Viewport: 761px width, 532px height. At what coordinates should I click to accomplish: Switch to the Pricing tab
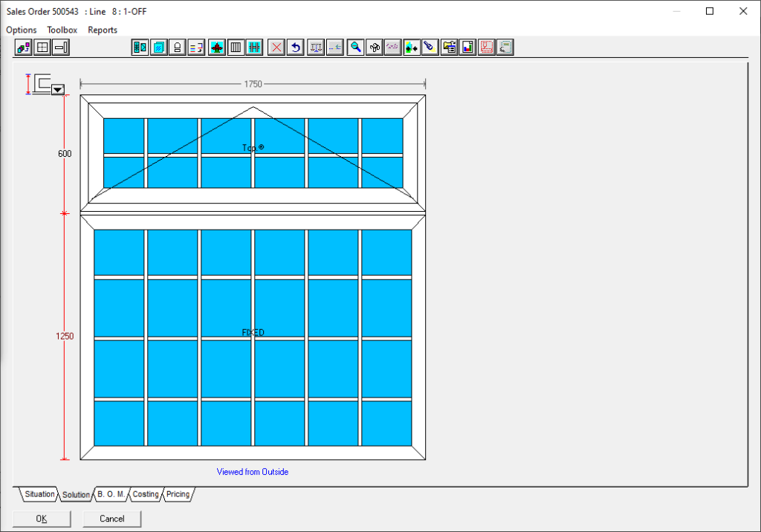point(178,494)
